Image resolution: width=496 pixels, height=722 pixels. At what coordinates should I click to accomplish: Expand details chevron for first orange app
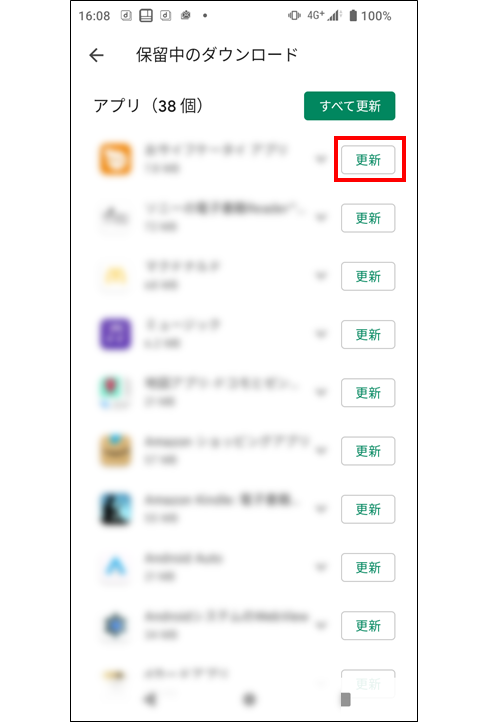click(321, 159)
